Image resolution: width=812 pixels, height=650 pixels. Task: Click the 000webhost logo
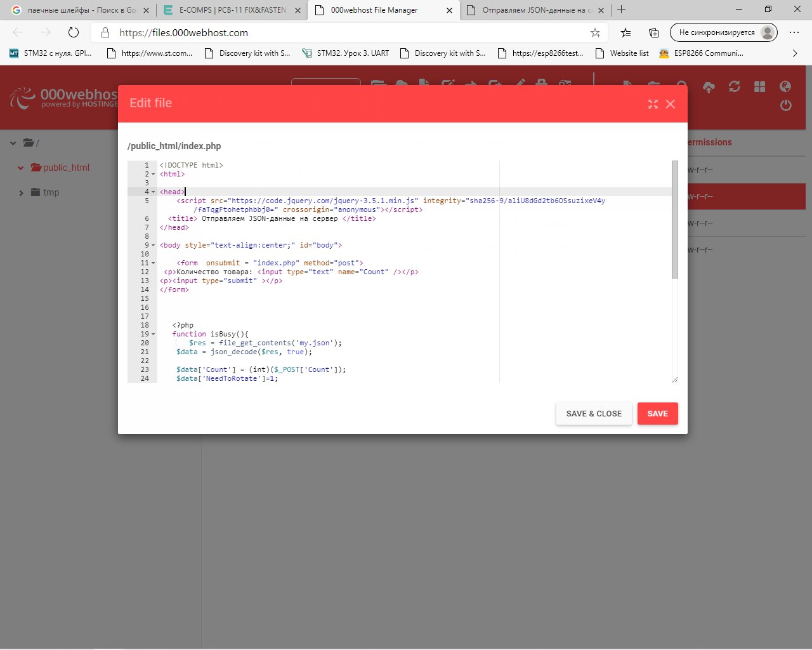(x=63, y=97)
